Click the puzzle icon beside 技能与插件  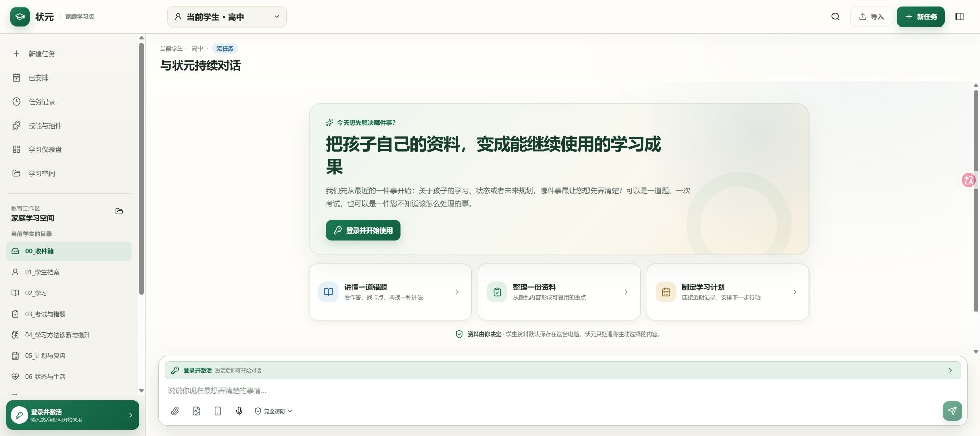pyautogui.click(x=16, y=125)
